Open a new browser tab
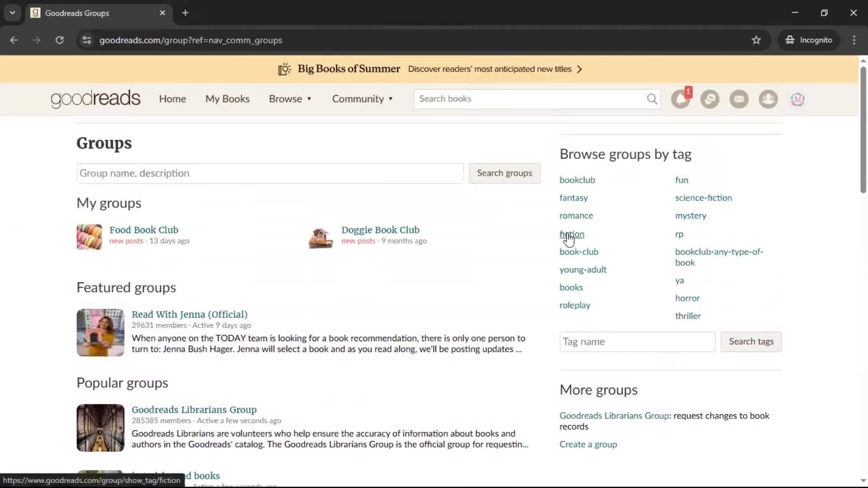868x488 pixels. pos(185,13)
